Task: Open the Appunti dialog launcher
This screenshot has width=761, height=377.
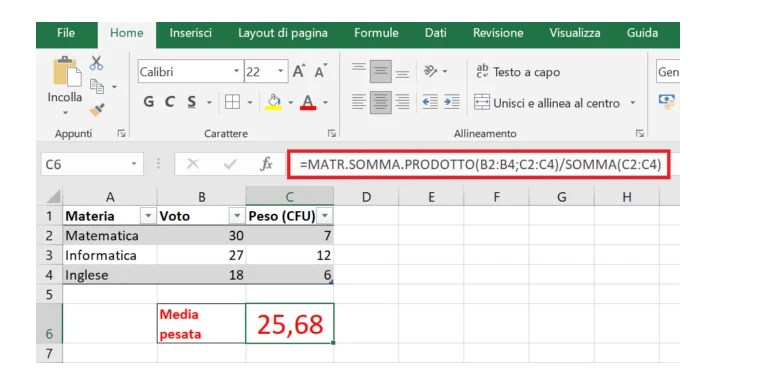Action: 121,133
